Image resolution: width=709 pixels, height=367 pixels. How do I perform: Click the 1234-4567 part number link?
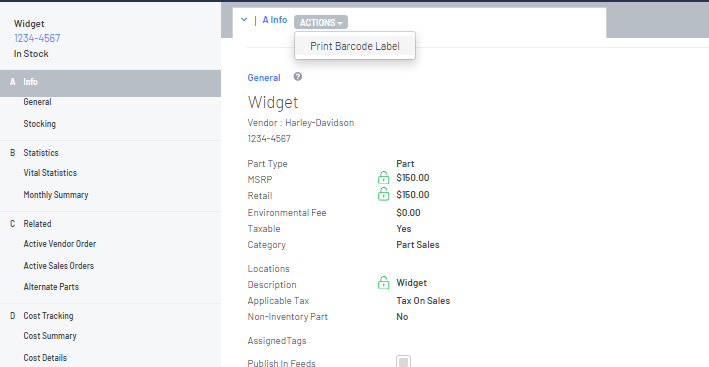click(x=37, y=38)
